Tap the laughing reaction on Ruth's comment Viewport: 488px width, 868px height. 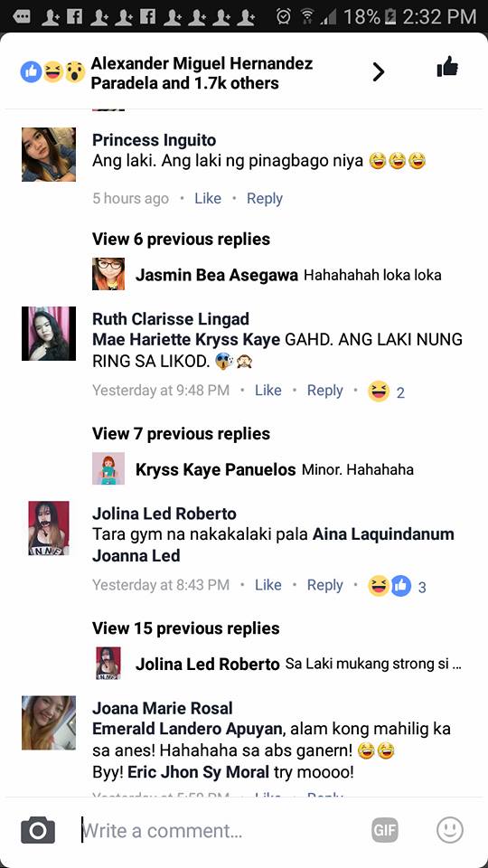[x=379, y=391]
